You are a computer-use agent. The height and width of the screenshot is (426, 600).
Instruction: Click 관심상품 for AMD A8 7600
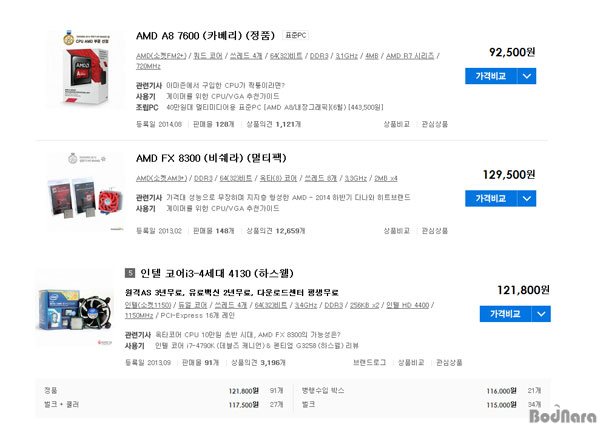(x=435, y=124)
